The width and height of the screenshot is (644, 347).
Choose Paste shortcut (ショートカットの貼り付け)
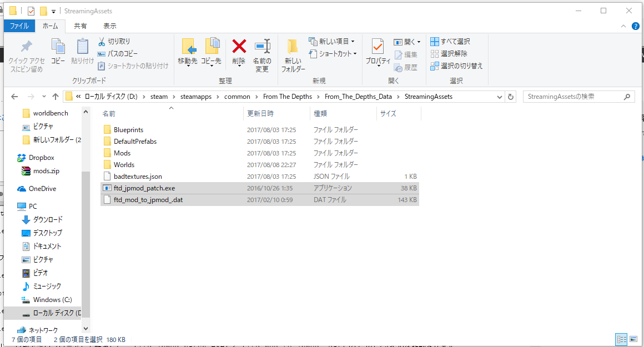[x=133, y=66]
